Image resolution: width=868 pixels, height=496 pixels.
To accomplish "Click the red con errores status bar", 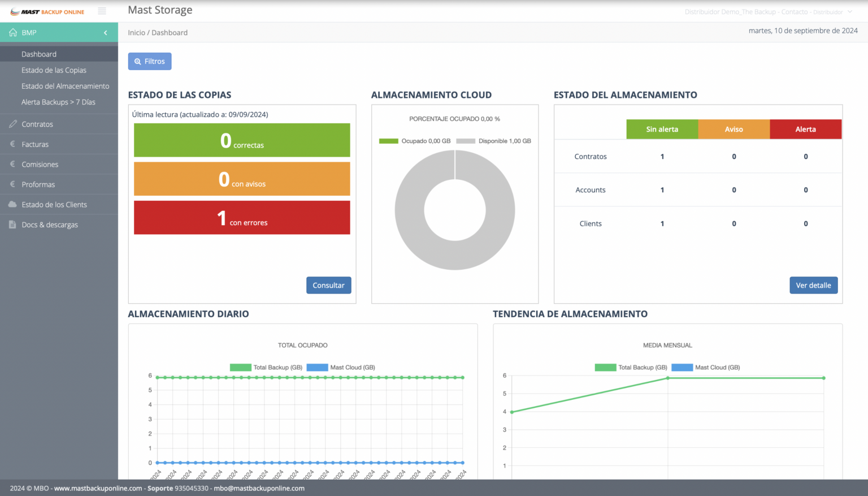I will pos(242,218).
